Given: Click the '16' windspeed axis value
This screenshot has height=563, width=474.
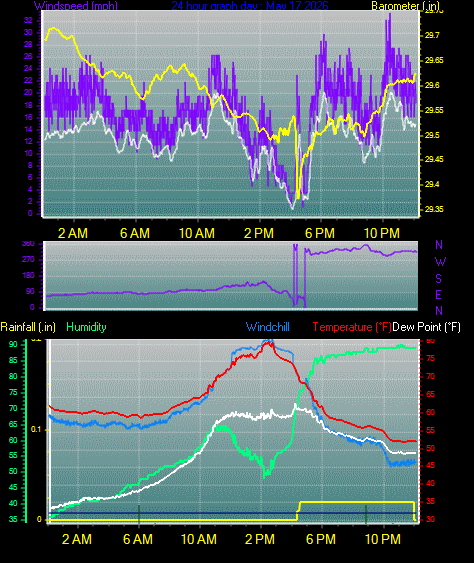Looking at the screenshot, I should [x=28, y=117].
